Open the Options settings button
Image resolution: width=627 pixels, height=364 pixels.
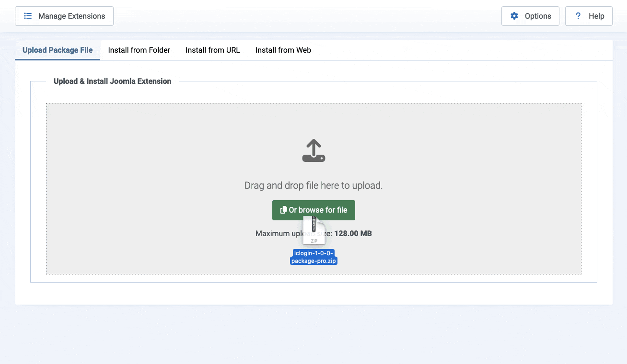(x=530, y=16)
